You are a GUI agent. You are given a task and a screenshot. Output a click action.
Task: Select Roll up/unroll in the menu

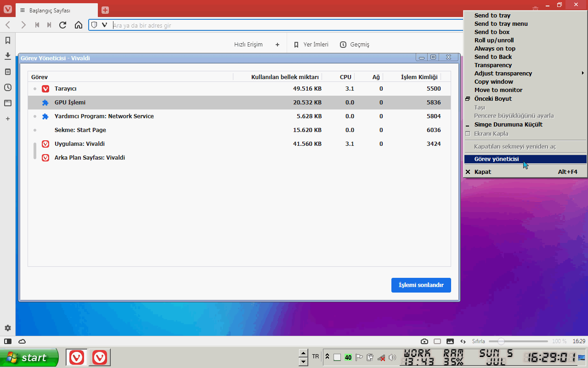[x=525, y=40]
